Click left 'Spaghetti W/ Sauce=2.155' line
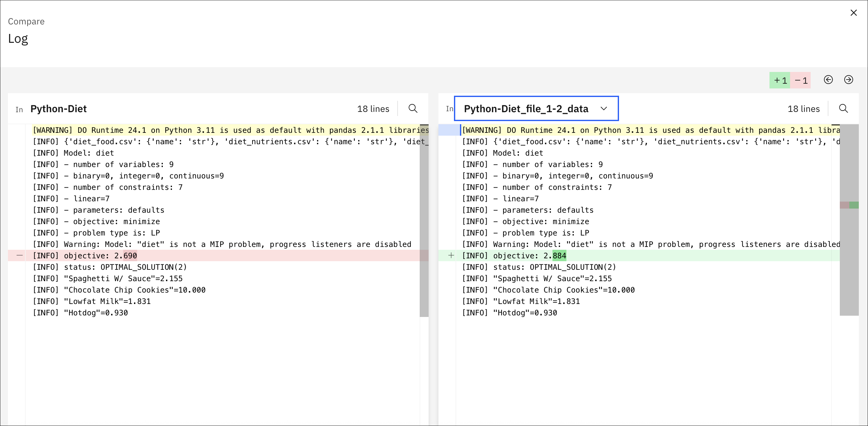The width and height of the screenshot is (868, 426). pos(107,279)
